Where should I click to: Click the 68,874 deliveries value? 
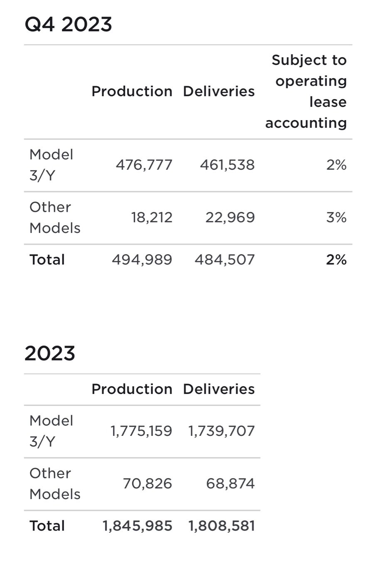point(230,483)
